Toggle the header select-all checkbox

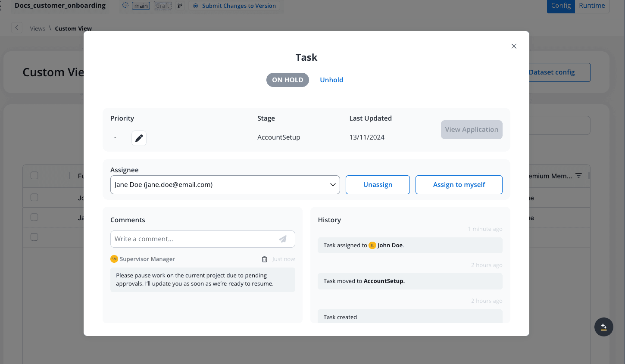[34, 175]
